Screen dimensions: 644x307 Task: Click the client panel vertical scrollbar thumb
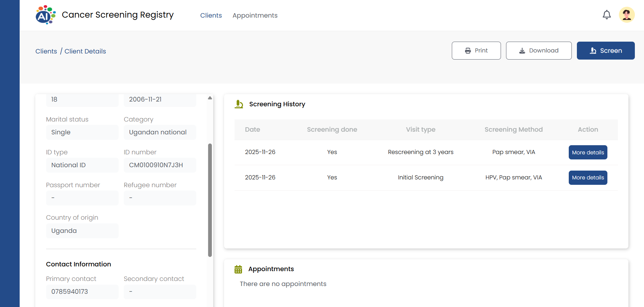tap(210, 200)
